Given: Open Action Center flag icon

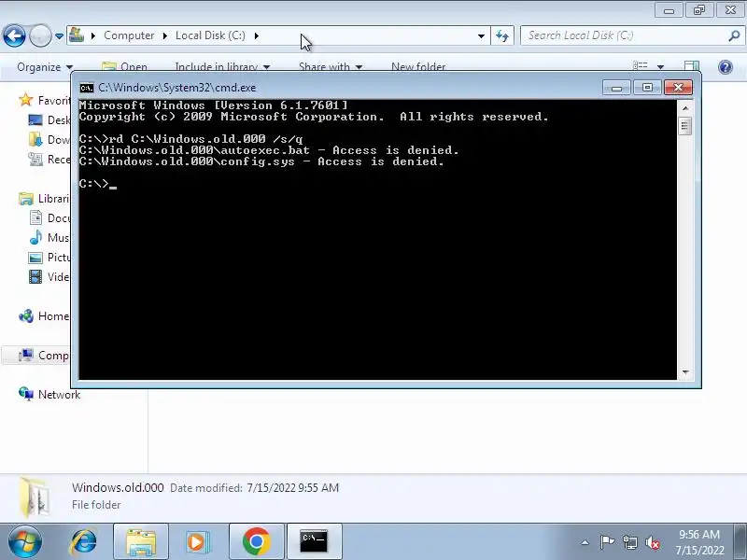Looking at the screenshot, I should coord(607,542).
